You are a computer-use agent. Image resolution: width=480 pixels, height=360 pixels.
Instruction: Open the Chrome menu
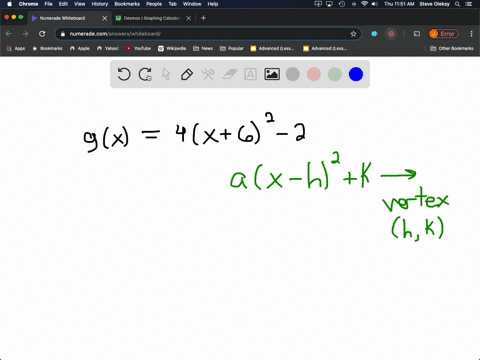tap(28, 4)
